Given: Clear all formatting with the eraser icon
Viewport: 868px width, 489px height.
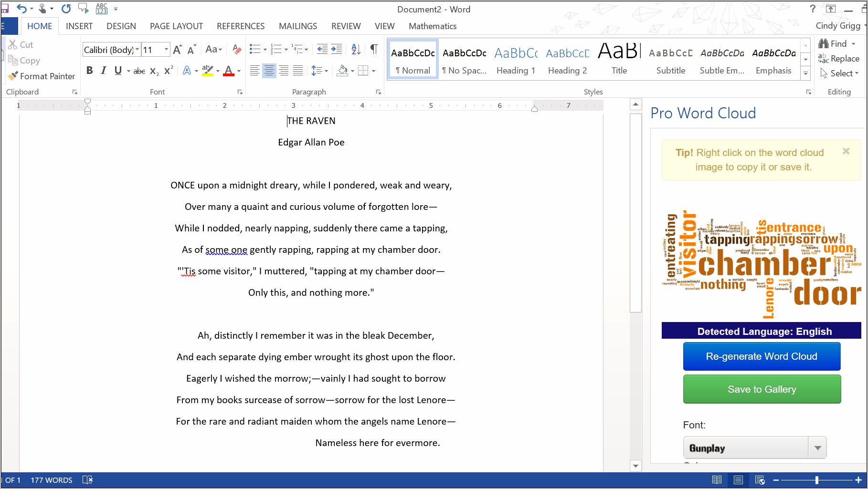Looking at the screenshot, I should tap(236, 49).
